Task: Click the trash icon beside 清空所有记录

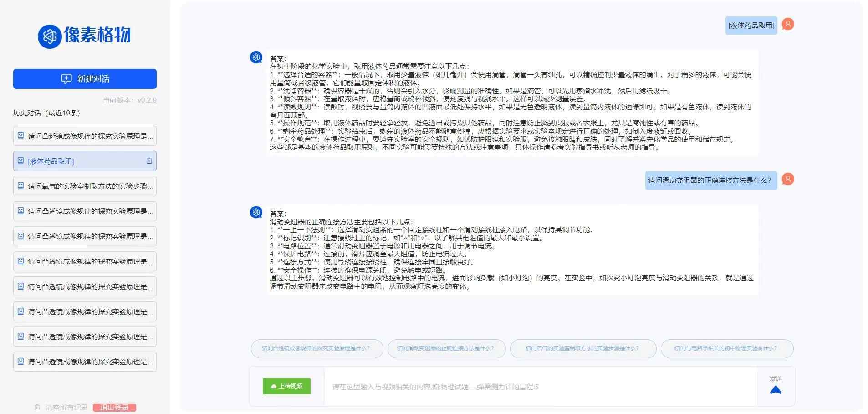Action: point(37,407)
